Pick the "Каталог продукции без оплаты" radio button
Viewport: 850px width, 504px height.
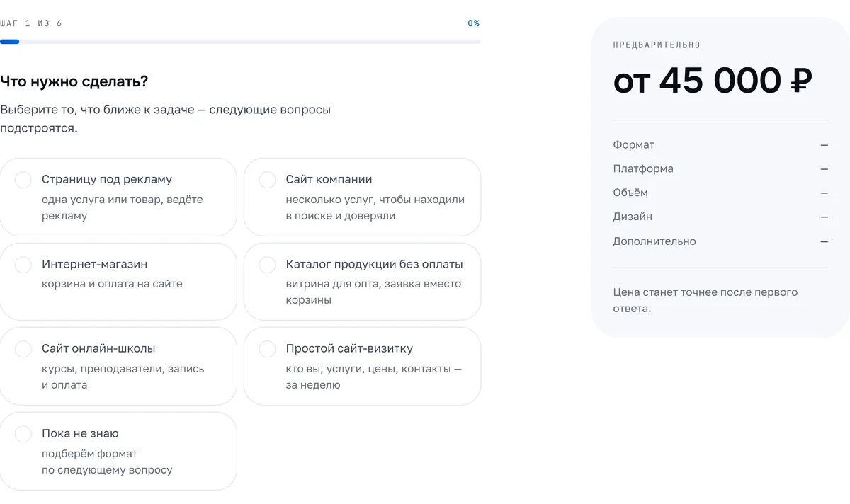click(267, 265)
